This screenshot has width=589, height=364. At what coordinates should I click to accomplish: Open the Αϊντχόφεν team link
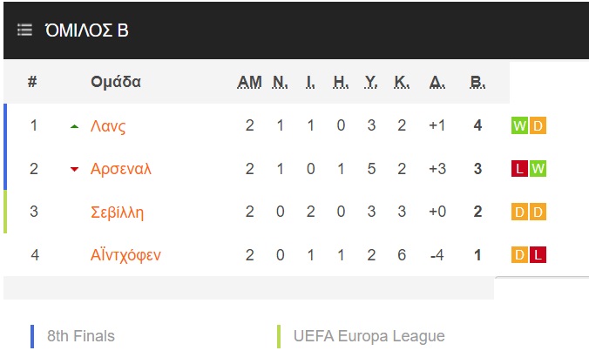125,255
